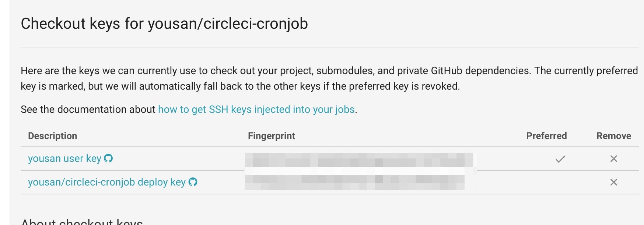Open the yousan user key link
Viewport: 644px width, 225px height.
[64, 159]
